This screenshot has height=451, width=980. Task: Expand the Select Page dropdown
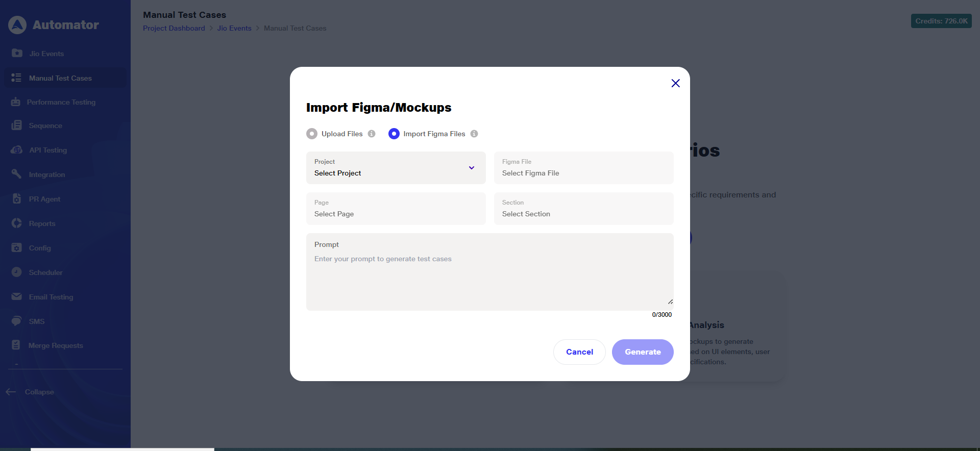(396, 209)
